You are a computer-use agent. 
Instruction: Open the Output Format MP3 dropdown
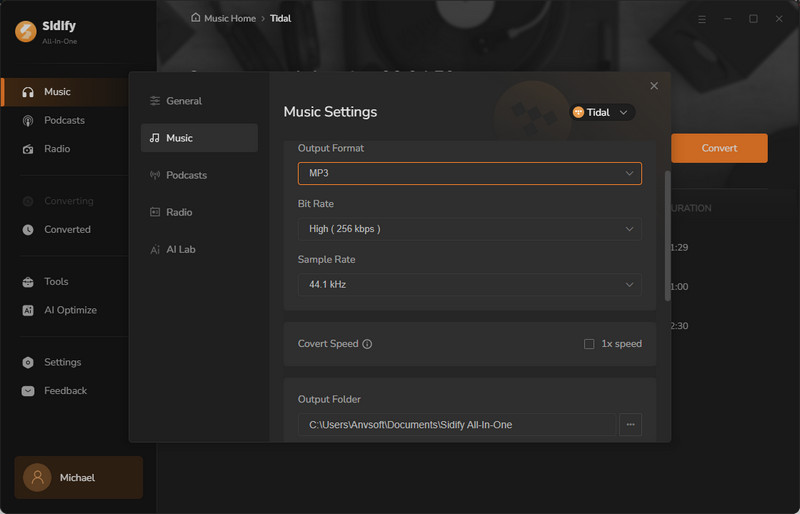pos(469,174)
